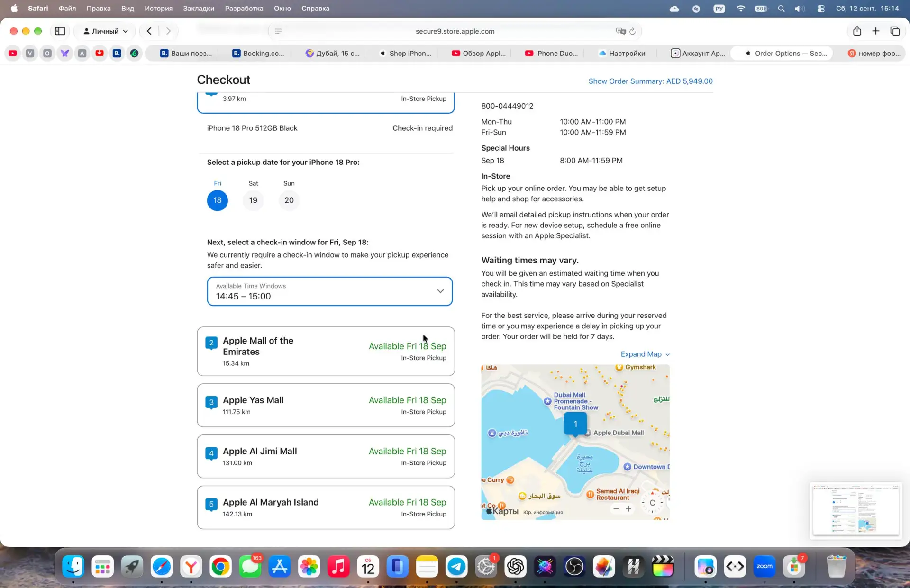Screen dimensions: 910x588
Task: Click Юр. информация link on map
Action: pos(543,512)
